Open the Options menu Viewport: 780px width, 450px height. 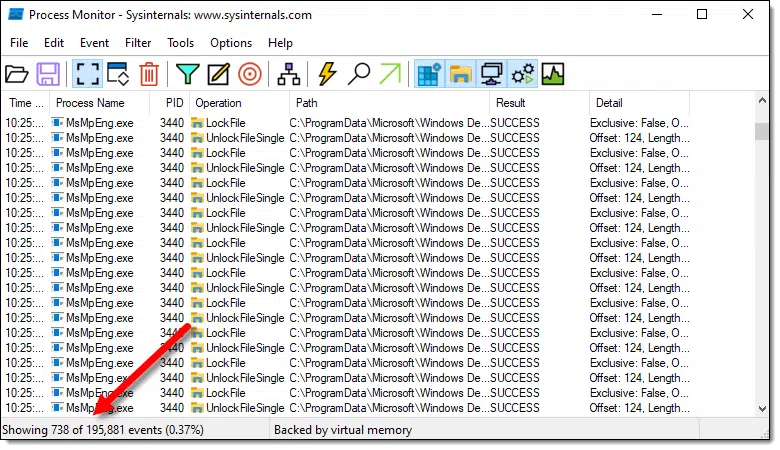231,43
